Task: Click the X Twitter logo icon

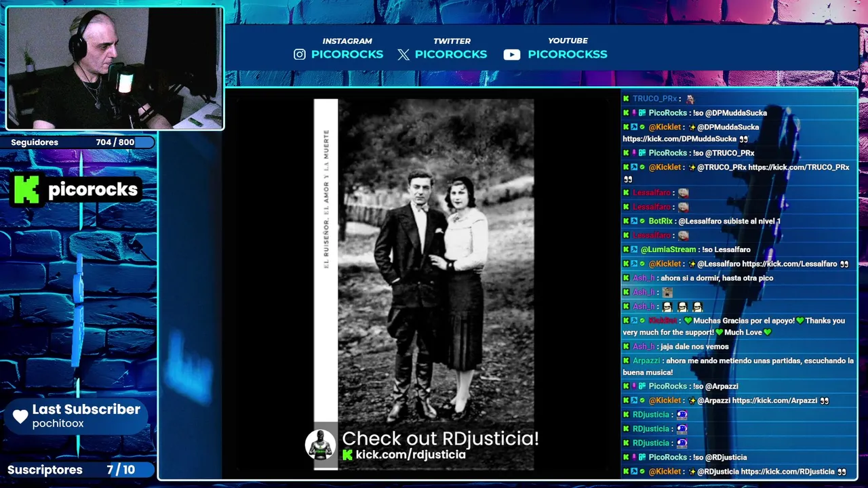Action: coord(403,55)
